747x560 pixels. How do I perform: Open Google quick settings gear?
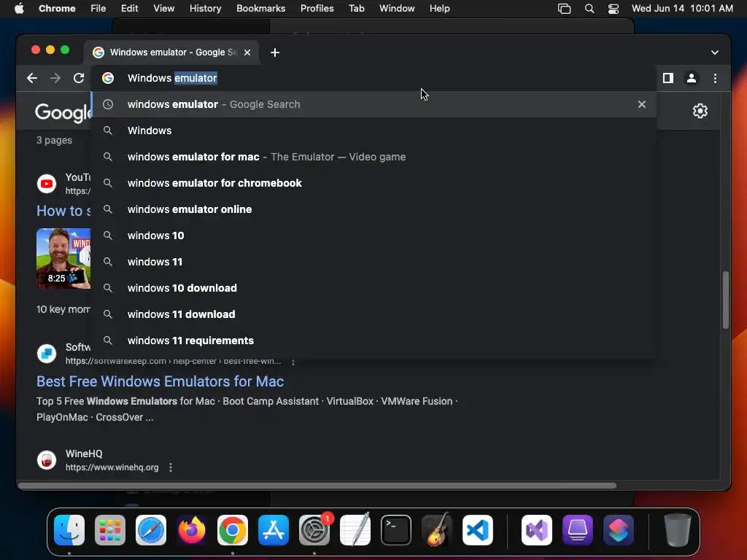click(700, 111)
